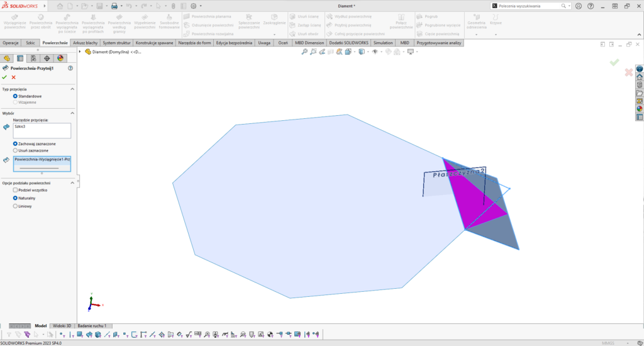
Task: Confirm the surface trim with green checkmark
Action: [x=5, y=77]
